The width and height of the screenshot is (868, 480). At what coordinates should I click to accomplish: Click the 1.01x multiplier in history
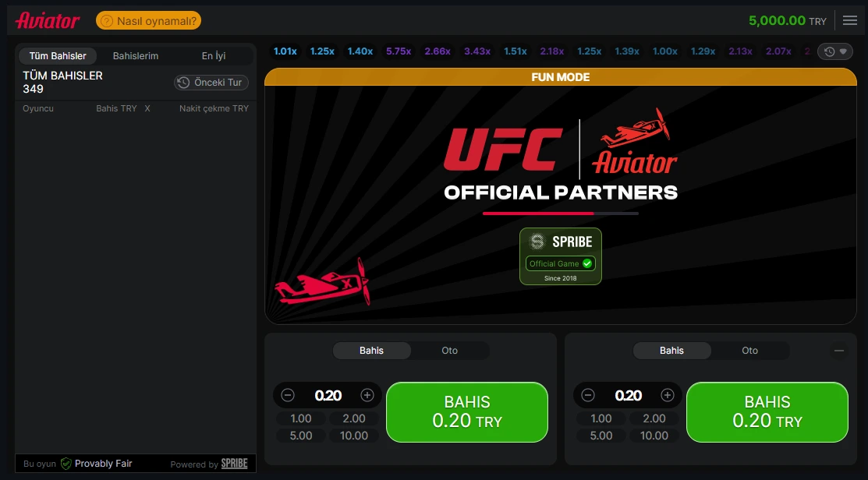[x=285, y=51]
